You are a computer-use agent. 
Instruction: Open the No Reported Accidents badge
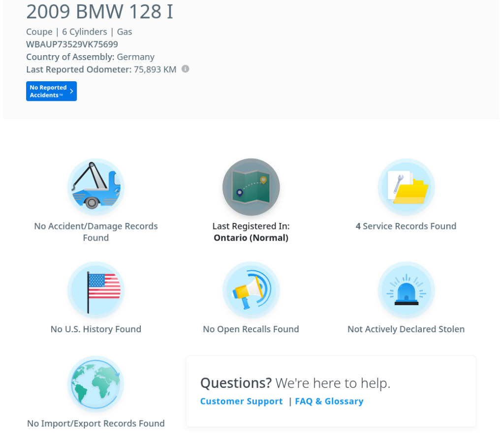tap(48, 91)
